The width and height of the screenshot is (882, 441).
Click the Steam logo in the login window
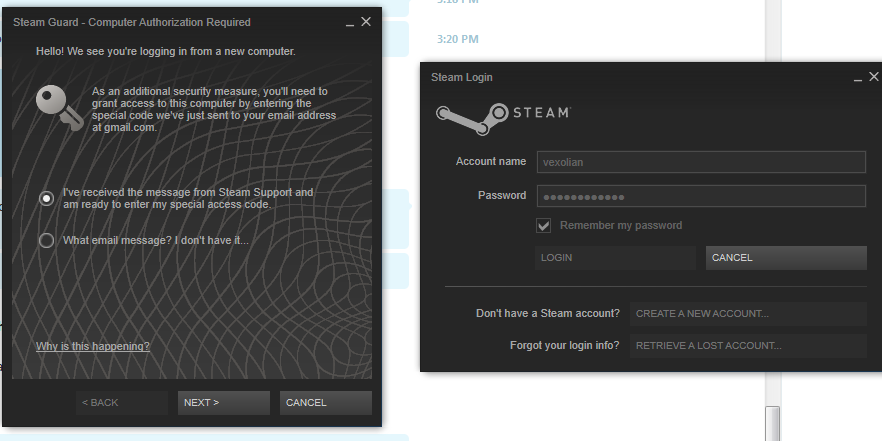tap(503, 118)
